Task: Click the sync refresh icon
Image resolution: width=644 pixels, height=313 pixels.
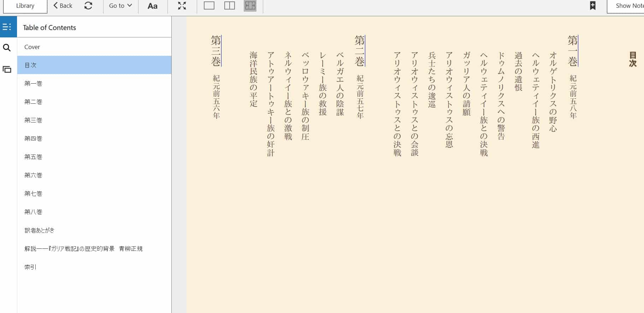Action: 88,6
